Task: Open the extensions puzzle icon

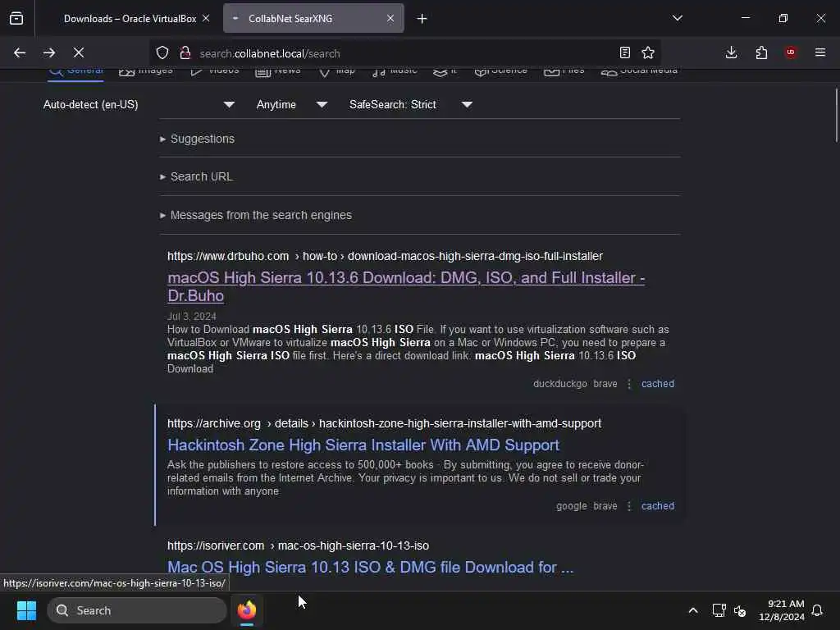Action: coord(761,52)
